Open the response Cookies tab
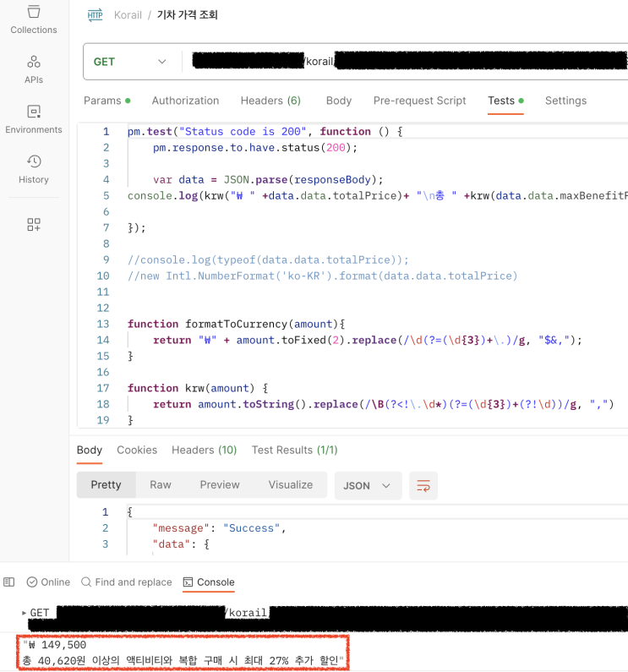The image size is (628, 672). click(x=137, y=450)
